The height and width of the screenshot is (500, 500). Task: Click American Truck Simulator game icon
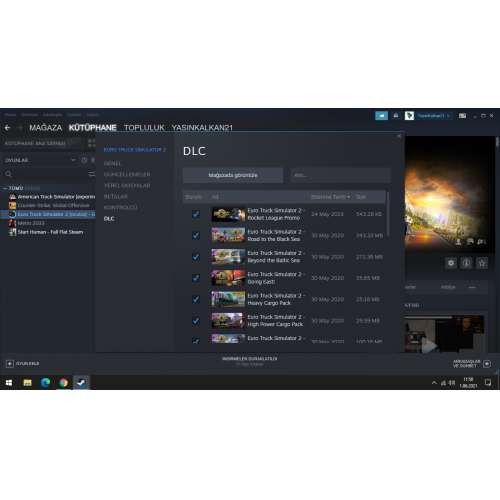(12, 197)
